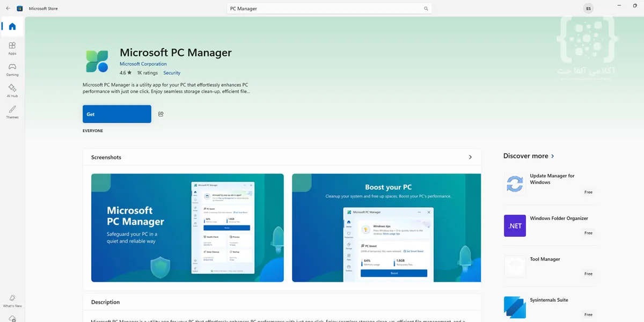The image size is (644, 322).
Task: Click the Description section heading
Action: point(105,302)
